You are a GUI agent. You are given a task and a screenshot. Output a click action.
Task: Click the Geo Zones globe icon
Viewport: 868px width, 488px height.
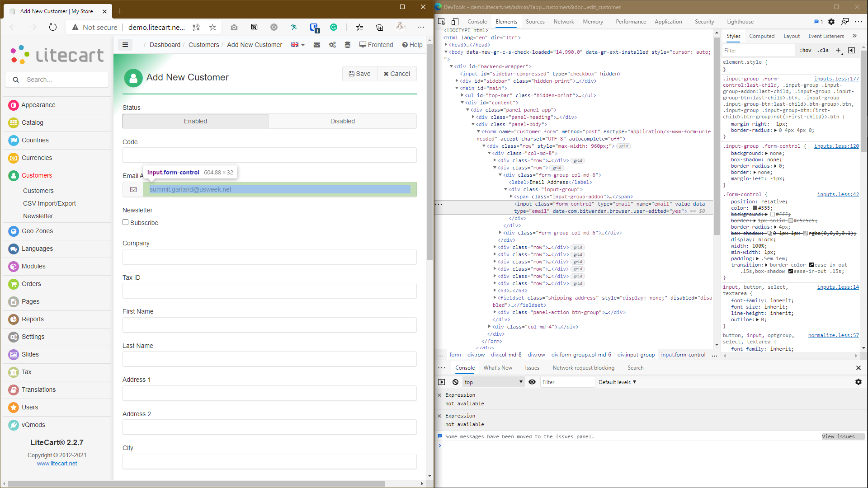[14, 231]
